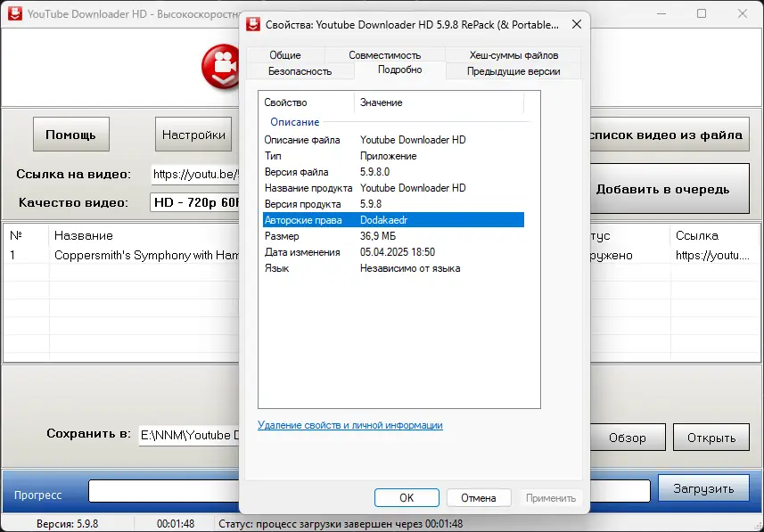The image size is (764, 532).
Task: Switch to the Совместимость tab
Action: [384, 55]
